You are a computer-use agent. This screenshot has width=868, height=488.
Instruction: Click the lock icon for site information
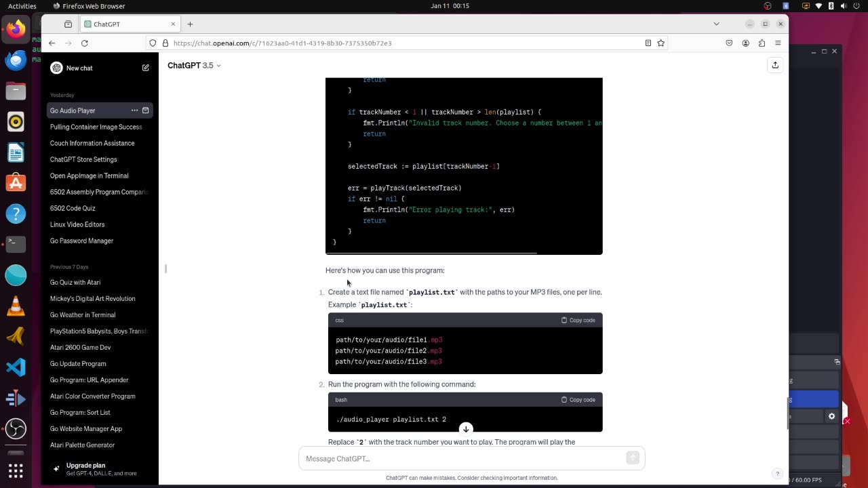point(165,43)
